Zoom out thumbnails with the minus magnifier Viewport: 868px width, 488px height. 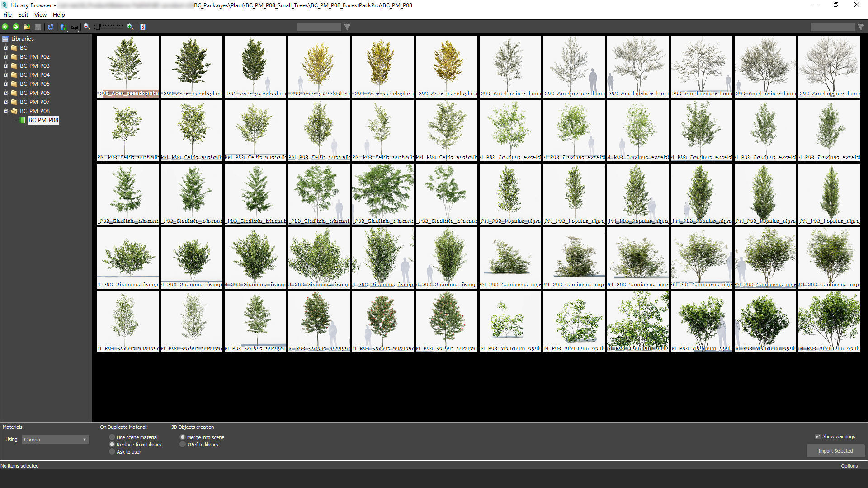point(87,27)
